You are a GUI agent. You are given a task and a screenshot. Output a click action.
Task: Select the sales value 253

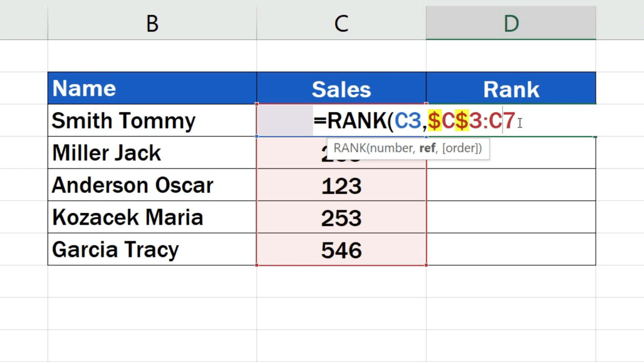click(341, 217)
